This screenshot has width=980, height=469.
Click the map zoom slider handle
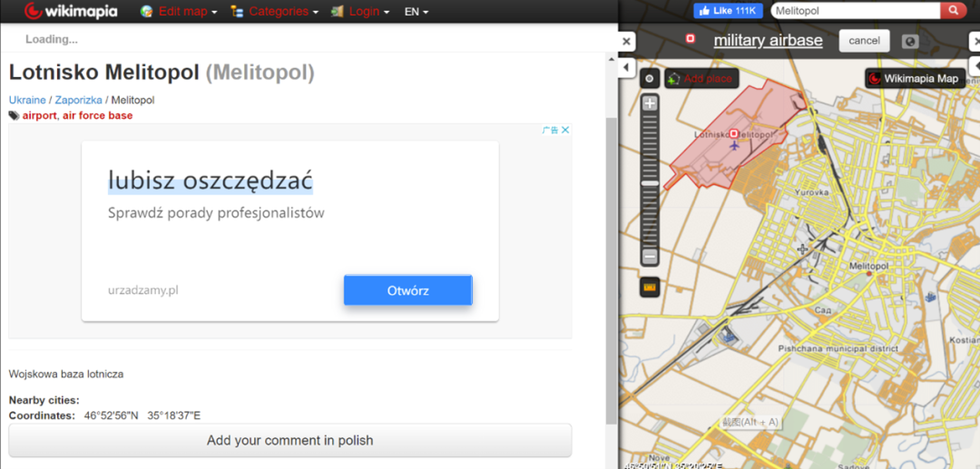pos(650,183)
